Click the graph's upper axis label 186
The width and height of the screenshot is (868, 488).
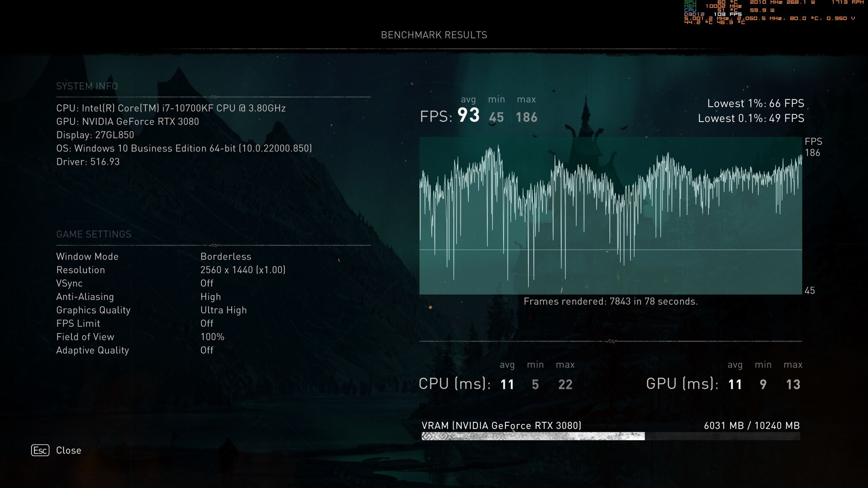tap(812, 153)
